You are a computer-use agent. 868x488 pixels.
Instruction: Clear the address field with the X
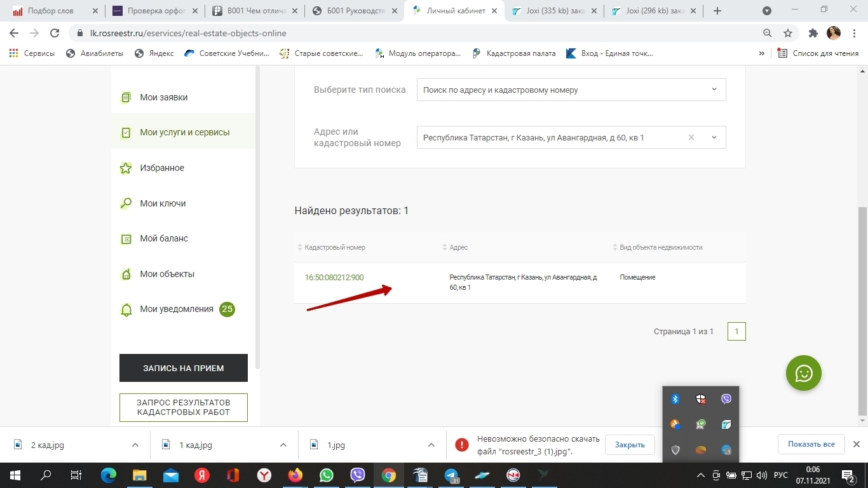pyautogui.click(x=691, y=137)
